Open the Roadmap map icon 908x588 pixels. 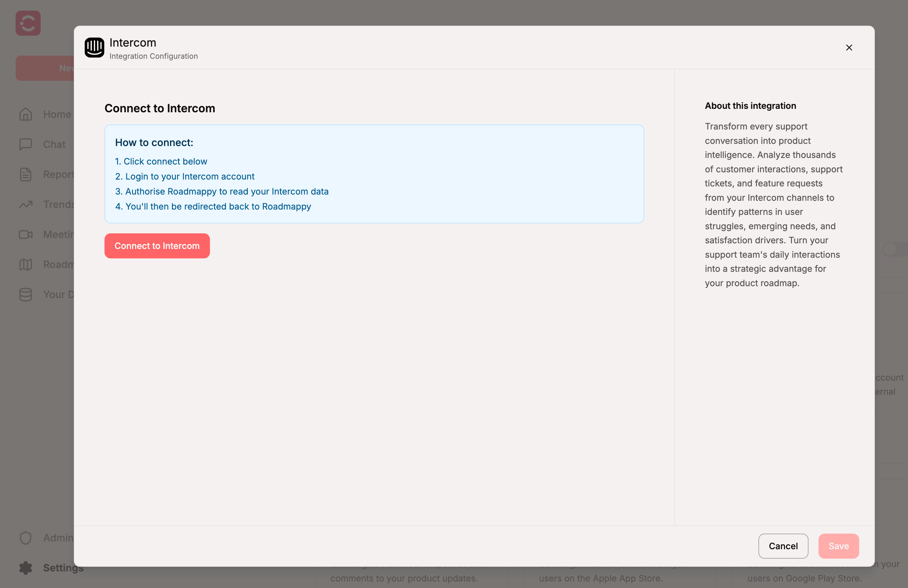(x=26, y=265)
